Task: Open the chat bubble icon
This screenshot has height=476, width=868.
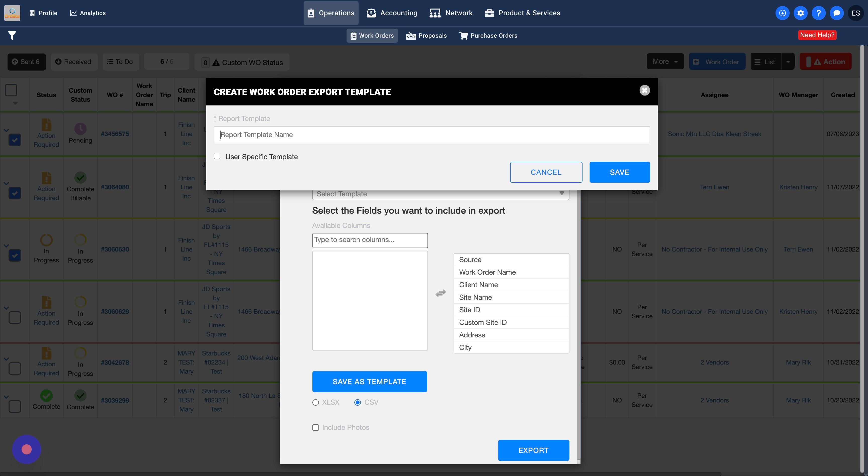Action: point(836,13)
